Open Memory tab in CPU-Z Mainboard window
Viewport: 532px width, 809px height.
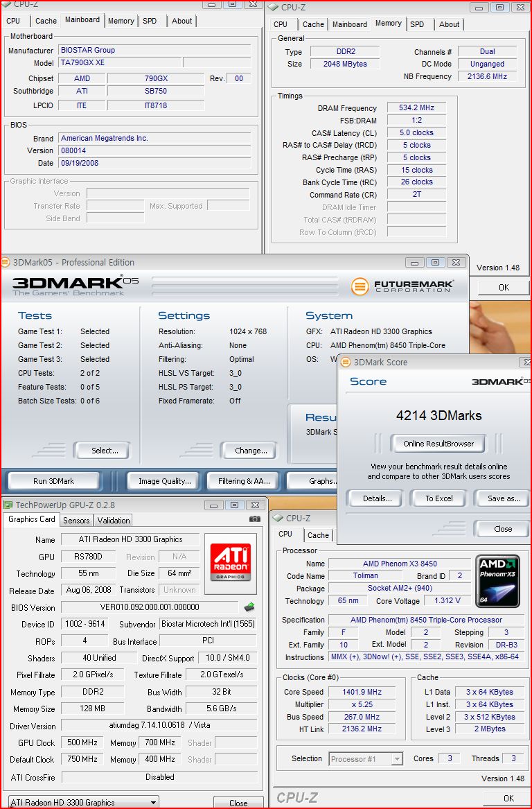[x=121, y=21]
